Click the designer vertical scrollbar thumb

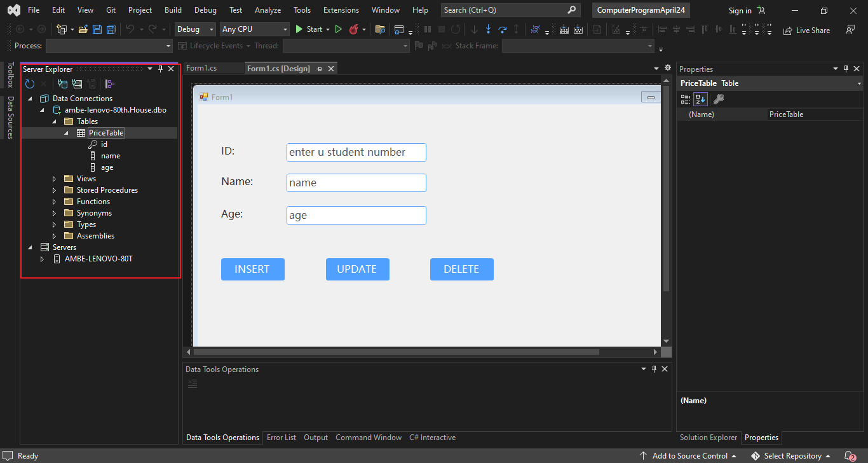[666, 188]
